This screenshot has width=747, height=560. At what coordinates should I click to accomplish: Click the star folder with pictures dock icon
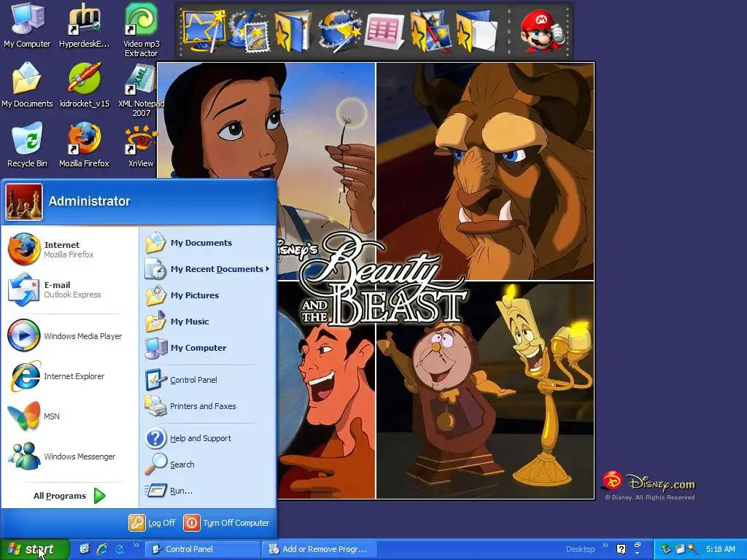[430, 31]
